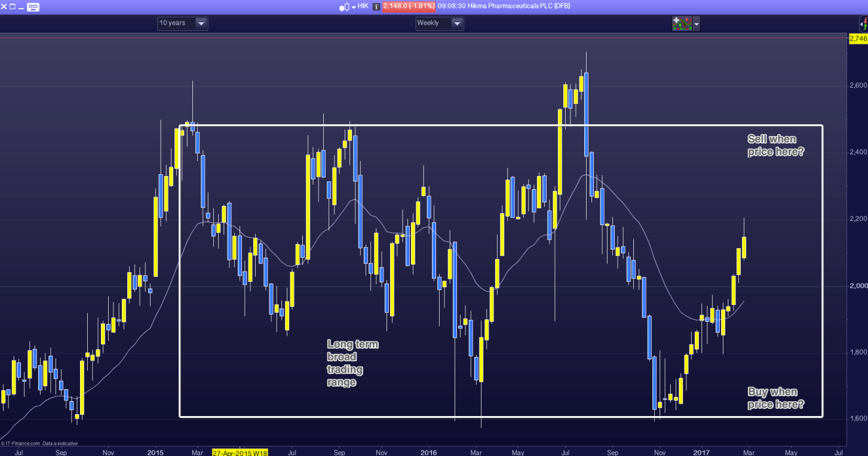Open the instrument info icon
The image size is (868, 456).
[376, 7]
